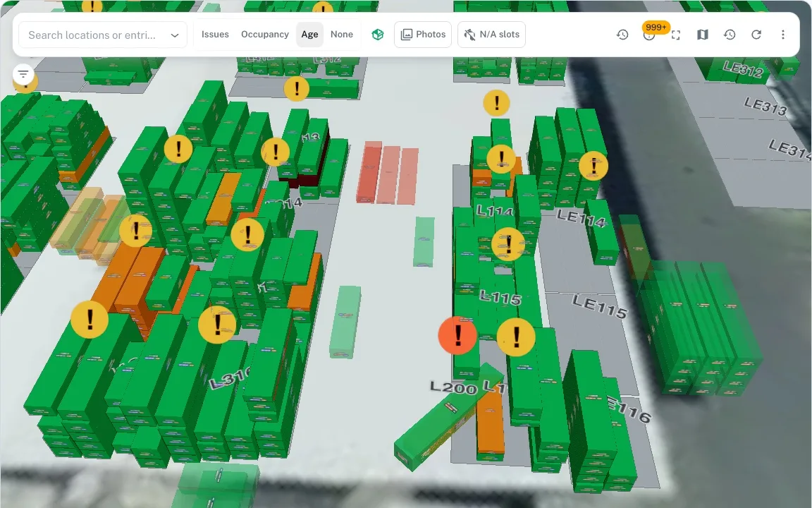The image size is (812, 508).
Task: Open the history icon next to the refresh icon
Action: click(x=730, y=35)
